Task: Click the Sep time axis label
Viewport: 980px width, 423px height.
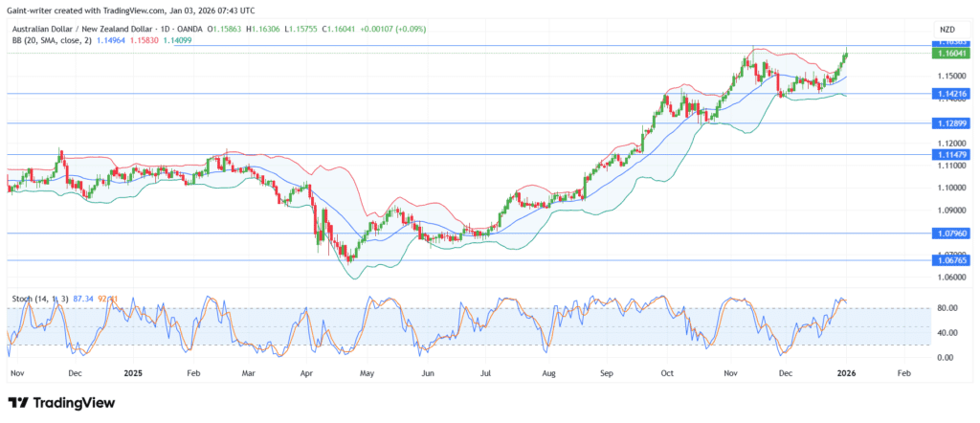Action: pos(609,373)
